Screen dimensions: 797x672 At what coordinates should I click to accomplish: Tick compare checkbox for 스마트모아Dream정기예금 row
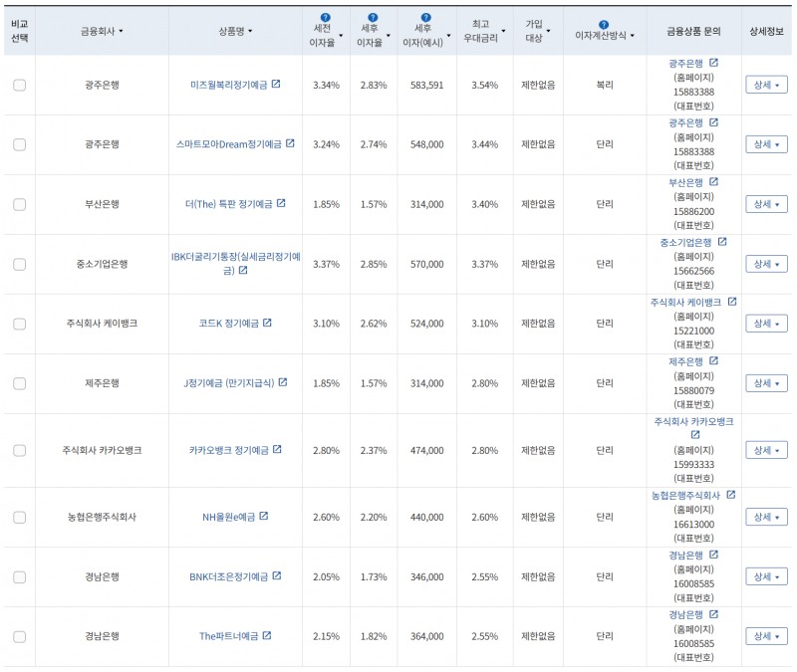click(19, 144)
